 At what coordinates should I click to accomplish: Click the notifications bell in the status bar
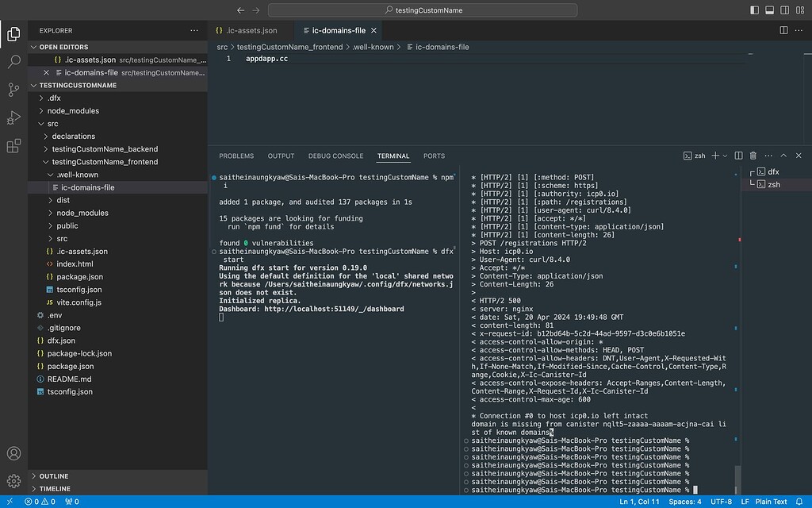pyautogui.click(x=800, y=502)
